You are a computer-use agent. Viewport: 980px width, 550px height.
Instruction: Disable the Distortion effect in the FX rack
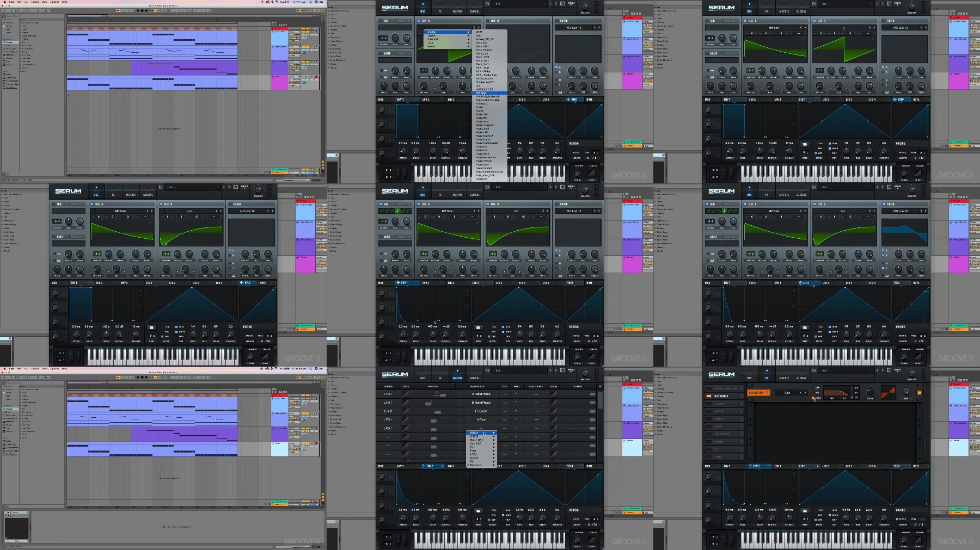pyautogui.click(x=708, y=396)
